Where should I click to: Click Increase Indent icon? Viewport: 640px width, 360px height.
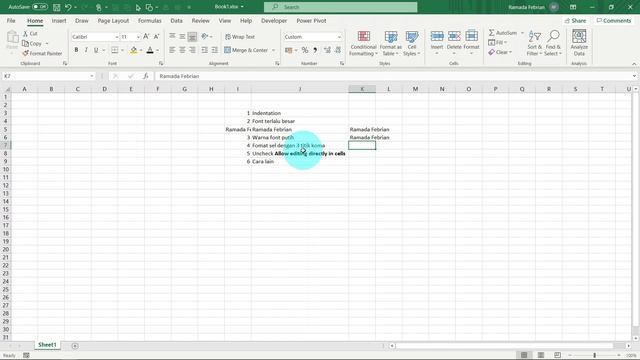coord(214,50)
